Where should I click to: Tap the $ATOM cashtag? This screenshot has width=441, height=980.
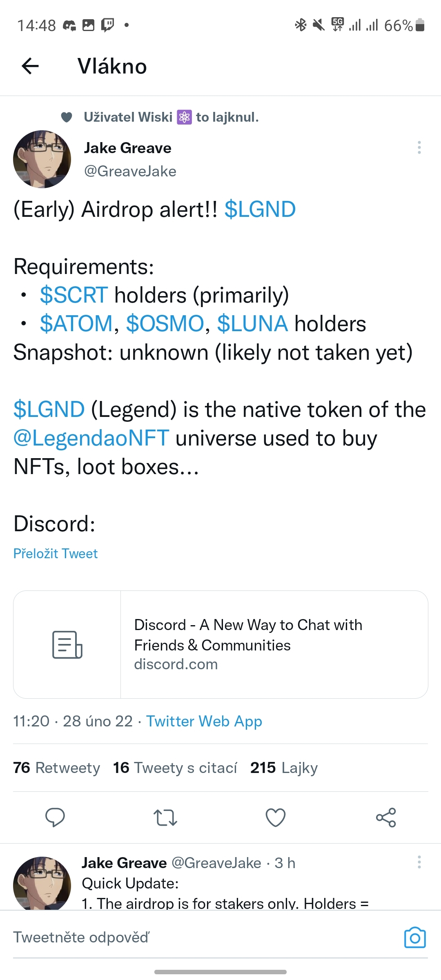point(76,323)
